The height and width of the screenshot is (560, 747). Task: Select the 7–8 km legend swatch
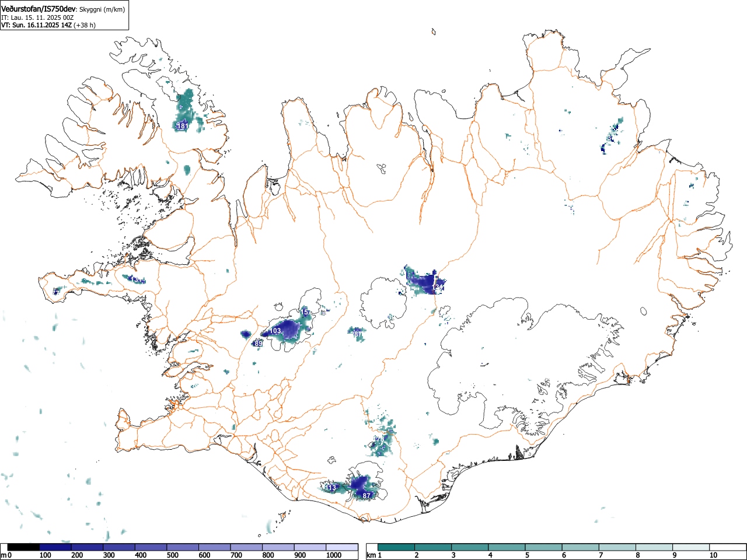pos(617,547)
